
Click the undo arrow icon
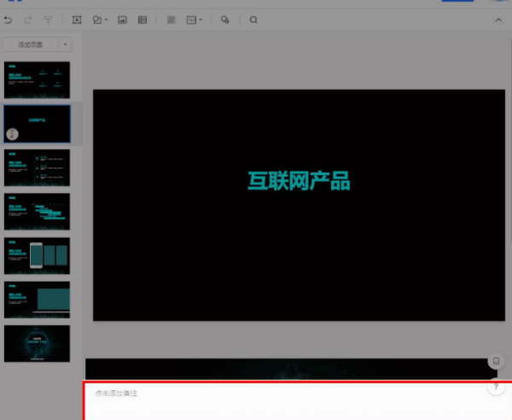9,20
